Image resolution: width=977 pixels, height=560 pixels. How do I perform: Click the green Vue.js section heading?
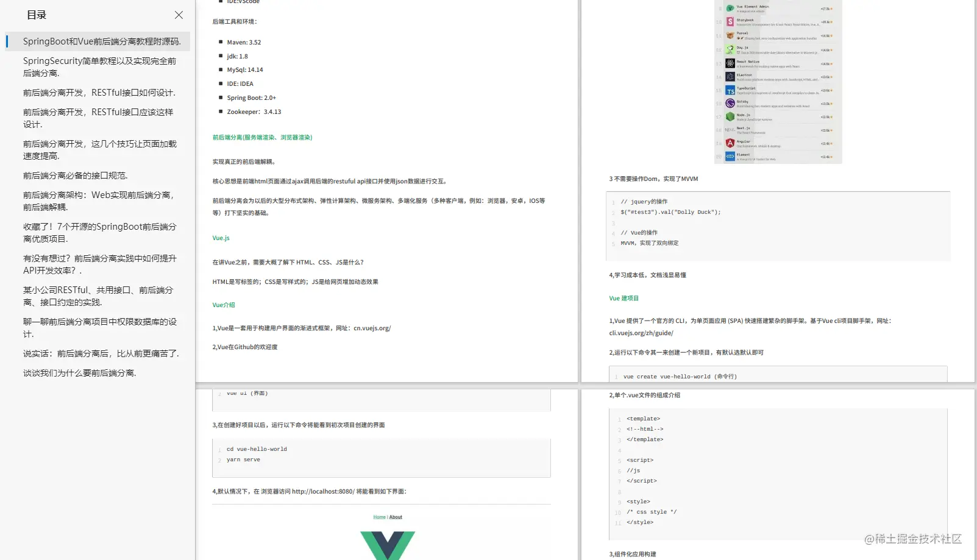pos(221,238)
